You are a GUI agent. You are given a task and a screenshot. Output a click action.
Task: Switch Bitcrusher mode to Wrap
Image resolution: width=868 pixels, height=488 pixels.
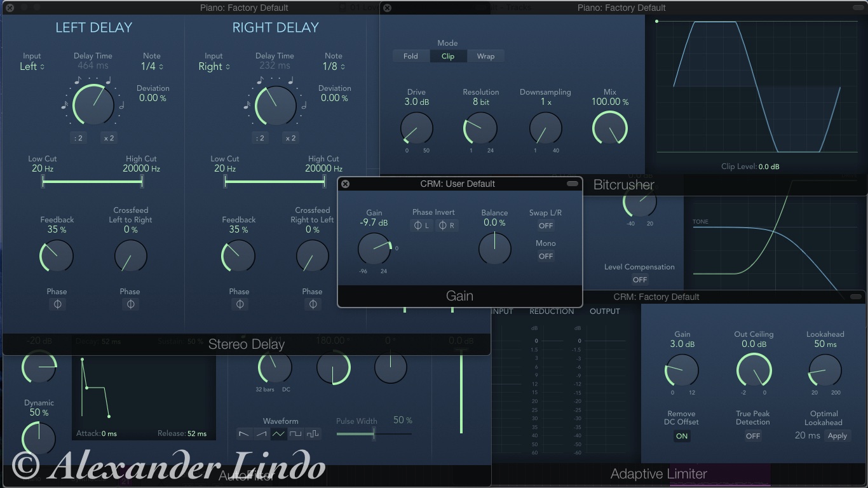485,56
